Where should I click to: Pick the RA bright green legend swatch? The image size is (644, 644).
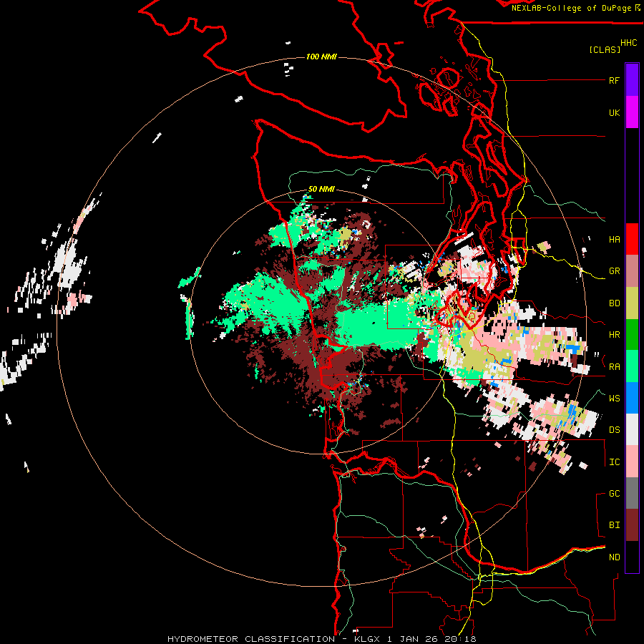pos(632,366)
